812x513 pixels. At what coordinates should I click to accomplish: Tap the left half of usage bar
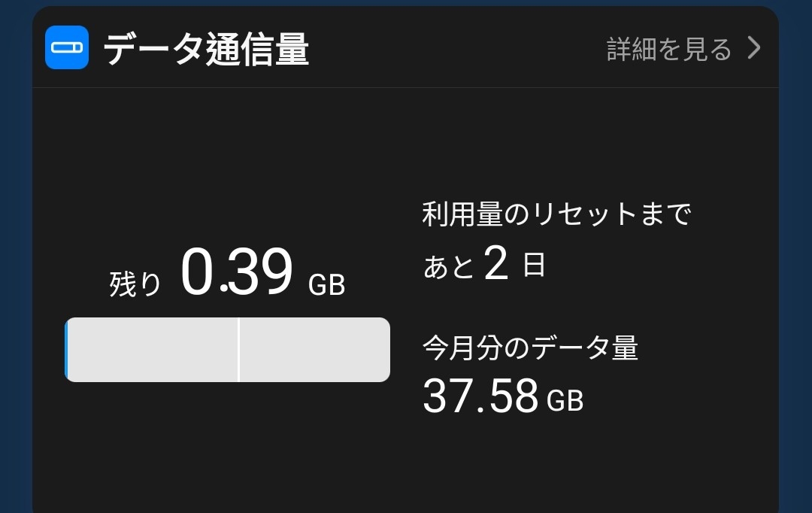pyautogui.click(x=152, y=350)
